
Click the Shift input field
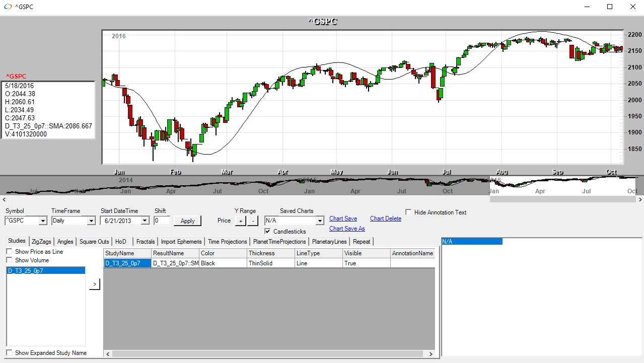[x=162, y=221]
